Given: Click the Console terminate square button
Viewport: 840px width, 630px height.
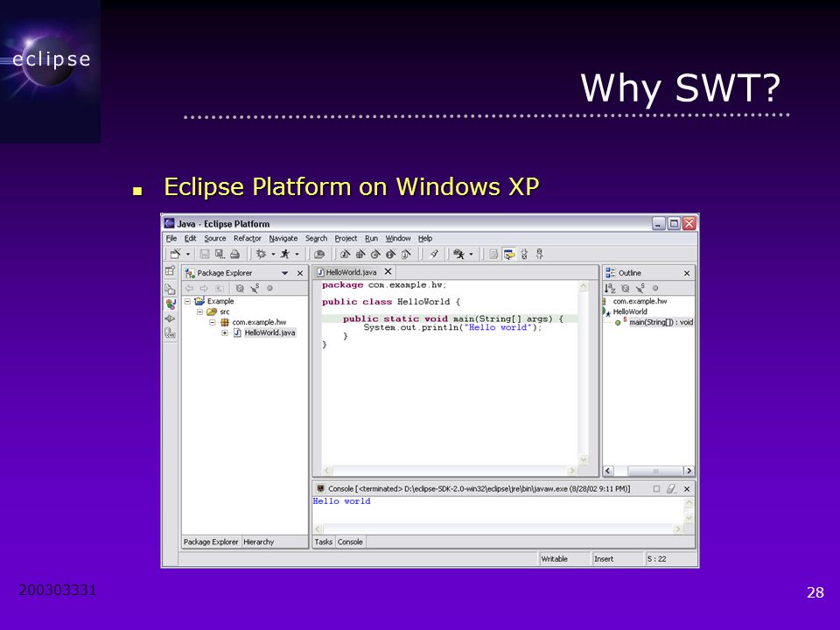Looking at the screenshot, I should click(x=656, y=488).
